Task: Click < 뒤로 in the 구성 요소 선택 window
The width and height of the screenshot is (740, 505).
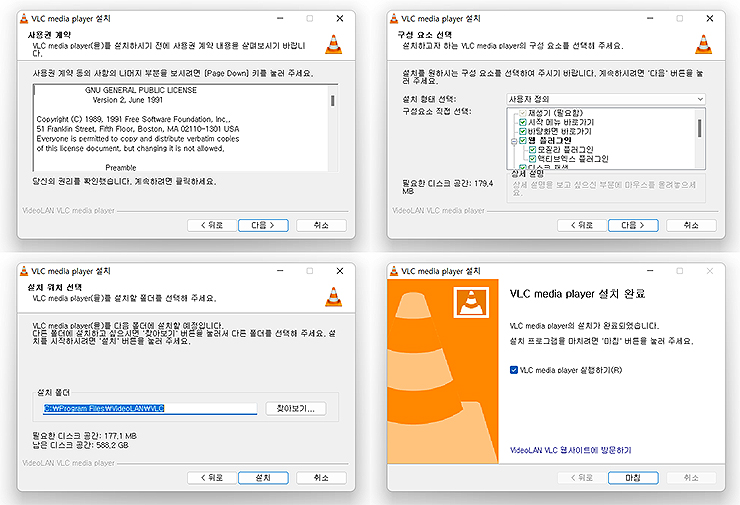Action: [582, 226]
